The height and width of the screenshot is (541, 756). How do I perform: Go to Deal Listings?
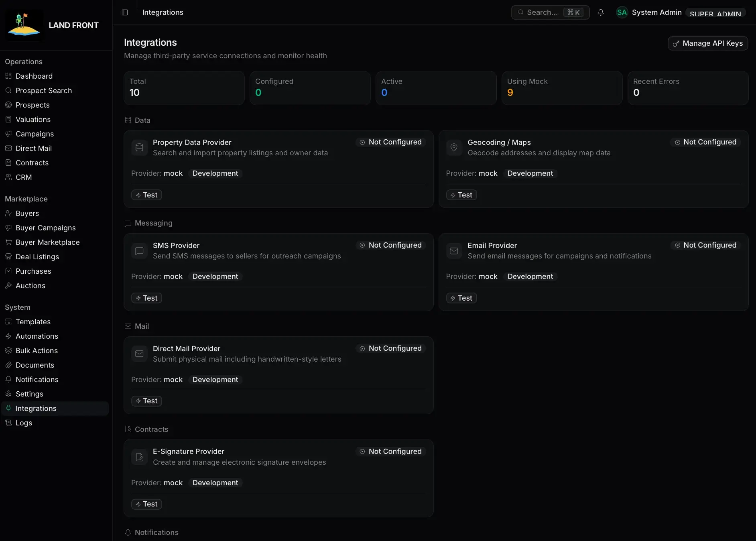coord(55,257)
